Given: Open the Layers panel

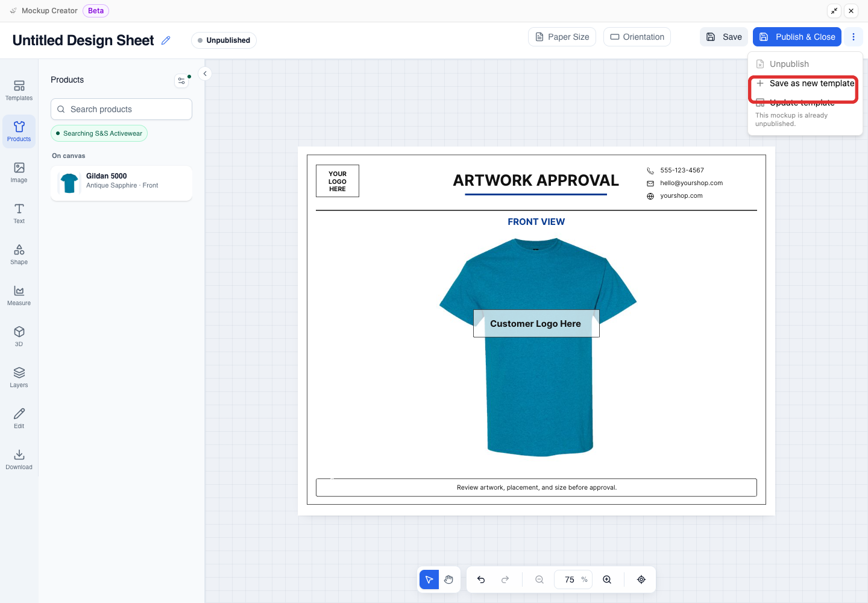Looking at the screenshot, I should point(19,377).
